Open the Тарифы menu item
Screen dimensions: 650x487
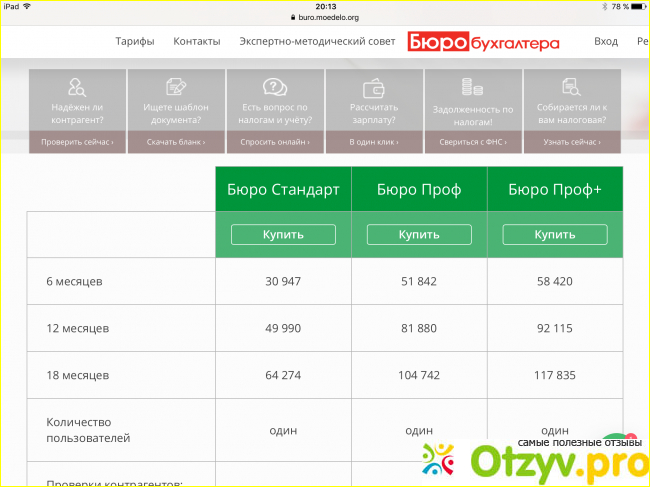click(135, 42)
